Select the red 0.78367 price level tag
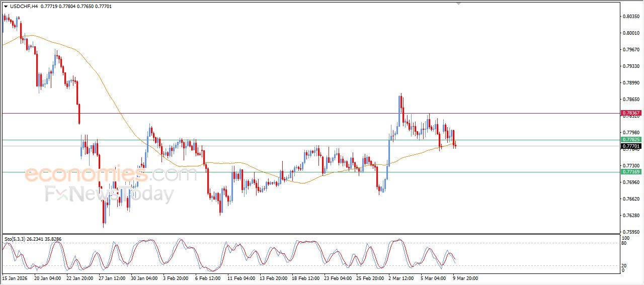Image resolution: width=644 pixels, height=285 pixels. 631,114
